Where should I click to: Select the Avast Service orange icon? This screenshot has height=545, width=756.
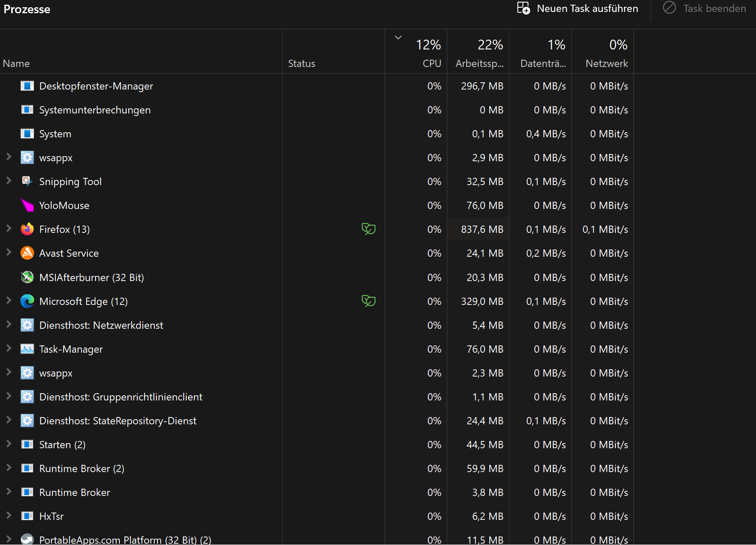coord(27,253)
